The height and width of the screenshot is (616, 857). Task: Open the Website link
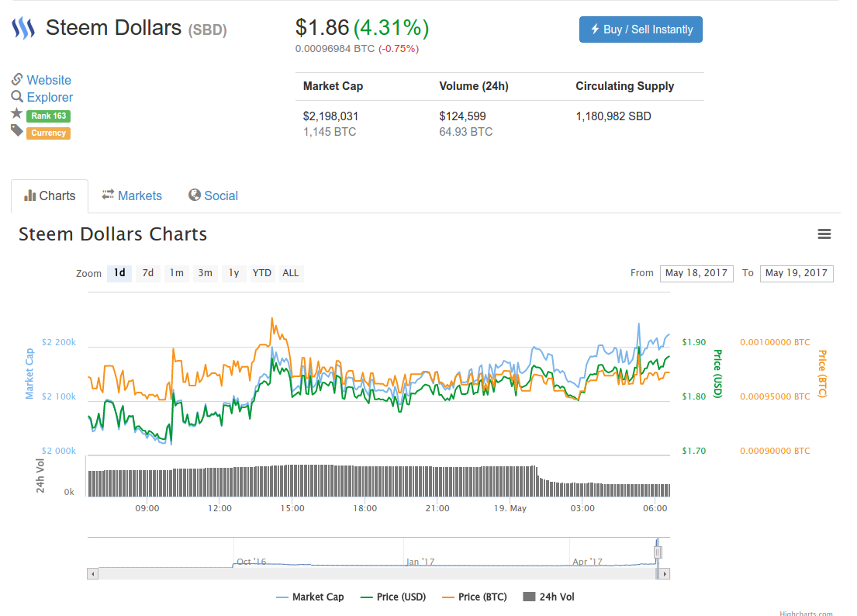click(x=49, y=81)
